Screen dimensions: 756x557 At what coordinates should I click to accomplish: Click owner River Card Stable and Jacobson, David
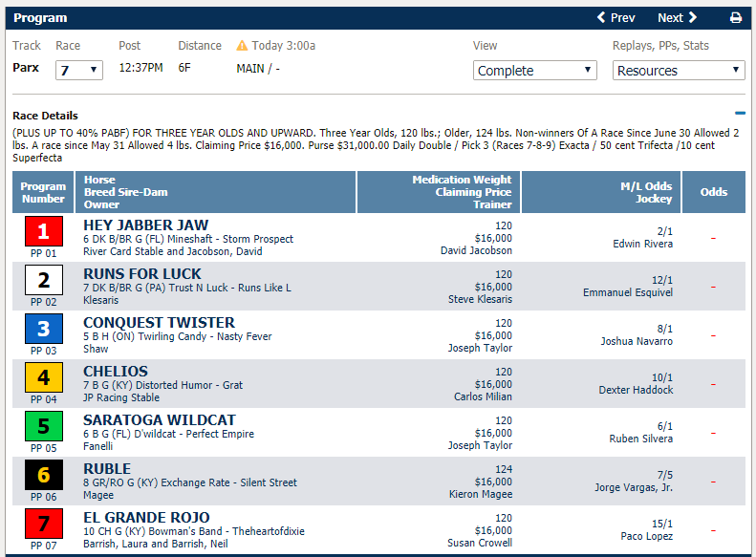coord(173,251)
